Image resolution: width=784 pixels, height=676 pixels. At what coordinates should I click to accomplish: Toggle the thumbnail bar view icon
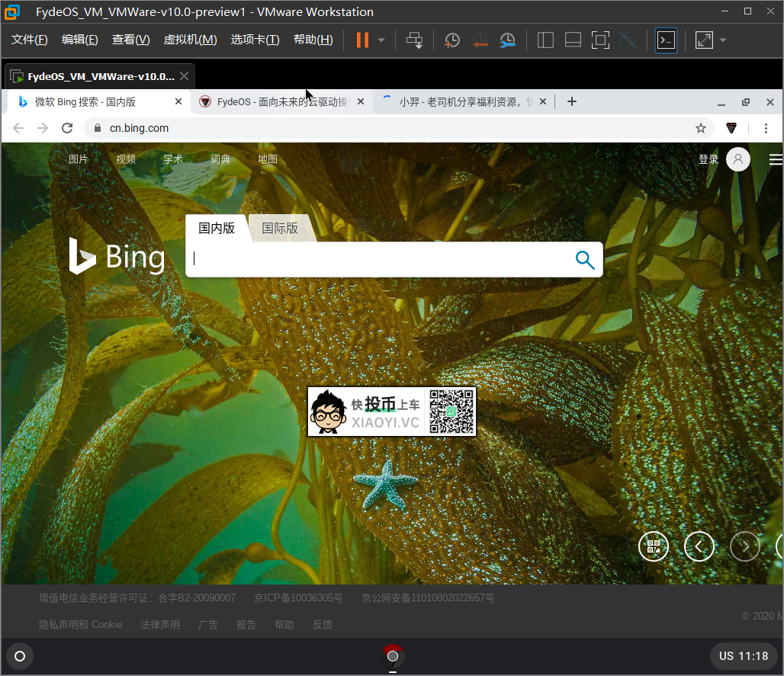pos(573,40)
